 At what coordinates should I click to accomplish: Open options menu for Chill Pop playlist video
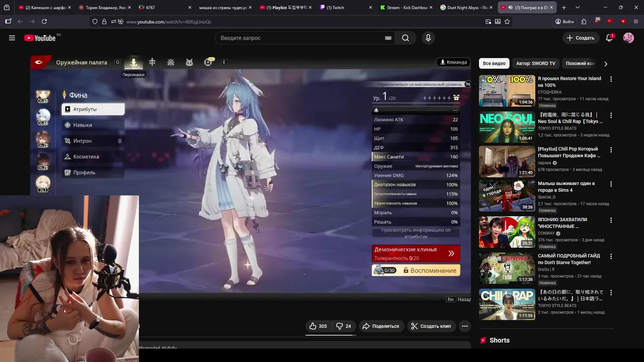[611, 150]
